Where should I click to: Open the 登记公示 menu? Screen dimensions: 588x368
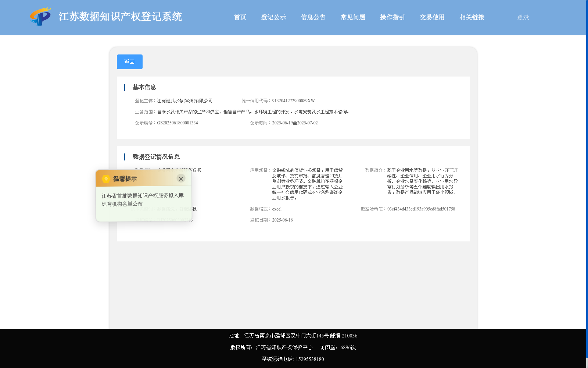(x=273, y=17)
